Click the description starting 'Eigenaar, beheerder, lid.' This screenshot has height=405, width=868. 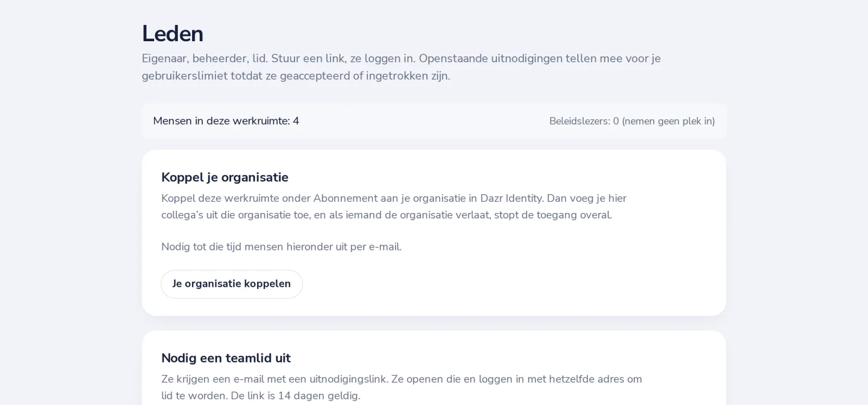(x=401, y=67)
